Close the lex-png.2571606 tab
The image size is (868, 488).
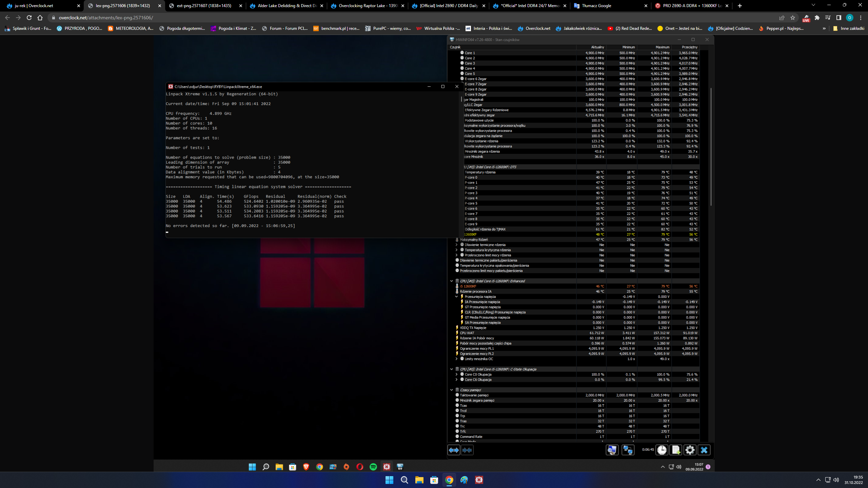click(x=160, y=6)
